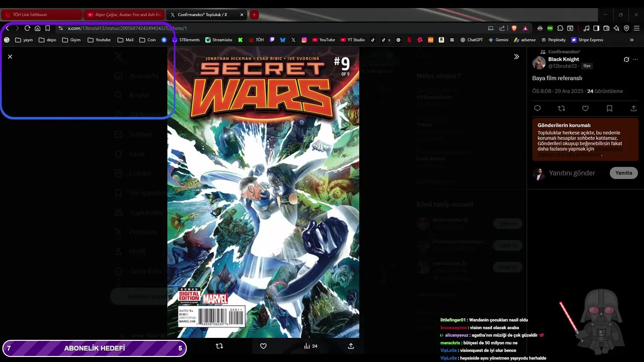Open the Netflix bookmark icon
The height and width of the screenshot is (362, 644).
point(409,40)
